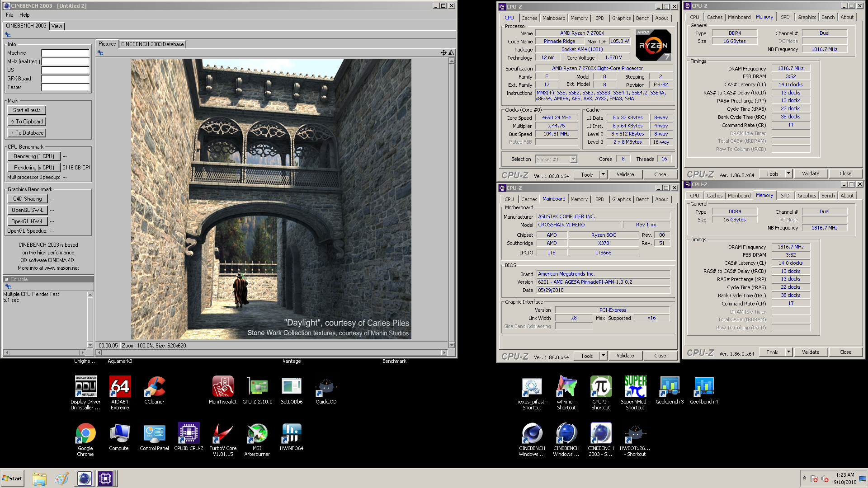Click Validate in top-left CPU-Z window
Image resolution: width=868 pixels, height=488 pixels.
point(625,174)
